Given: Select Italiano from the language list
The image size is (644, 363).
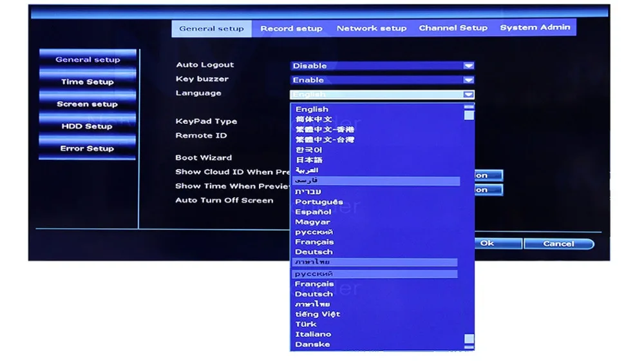Looking at the screenshot, I should coord(313,334).
